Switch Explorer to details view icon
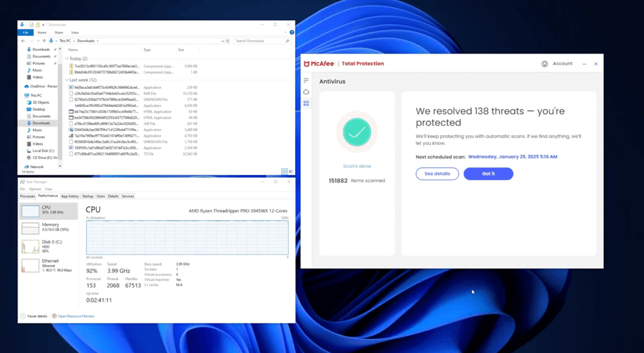Viewport: 644px width, 353px height. coord(284,171)
